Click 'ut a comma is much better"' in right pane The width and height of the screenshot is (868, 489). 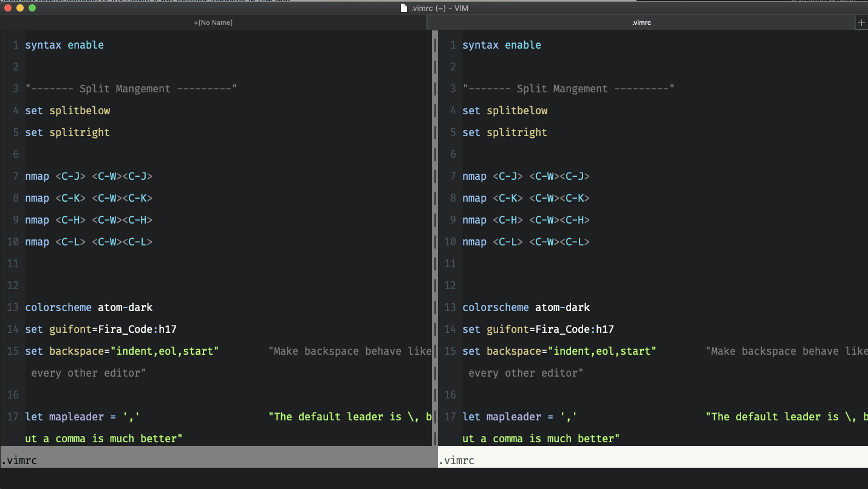tap(541, 439)
